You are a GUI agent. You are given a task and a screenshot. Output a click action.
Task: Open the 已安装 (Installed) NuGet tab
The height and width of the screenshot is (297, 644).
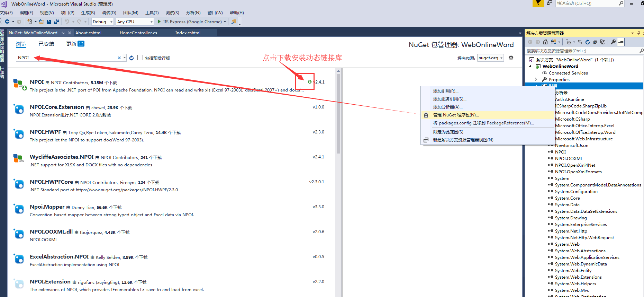click(46, 44)
